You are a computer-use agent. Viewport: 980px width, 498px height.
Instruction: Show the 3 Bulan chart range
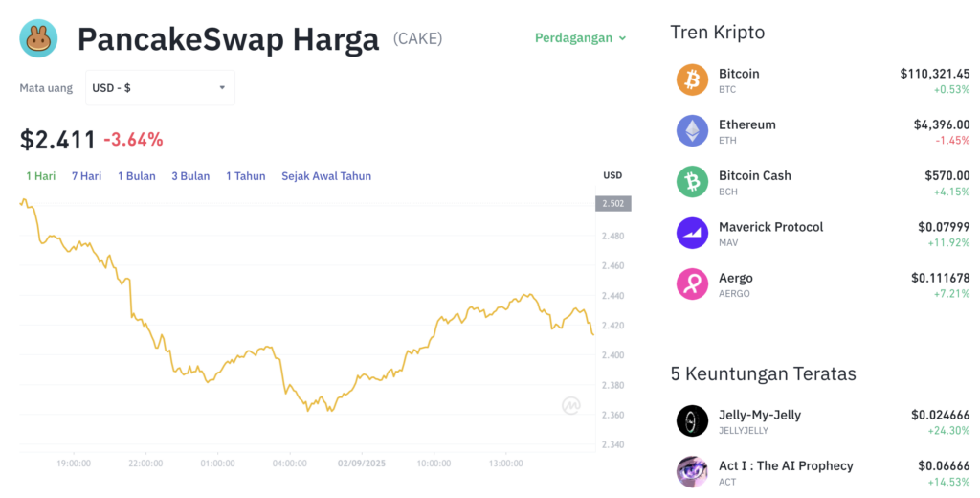(190, 176)
